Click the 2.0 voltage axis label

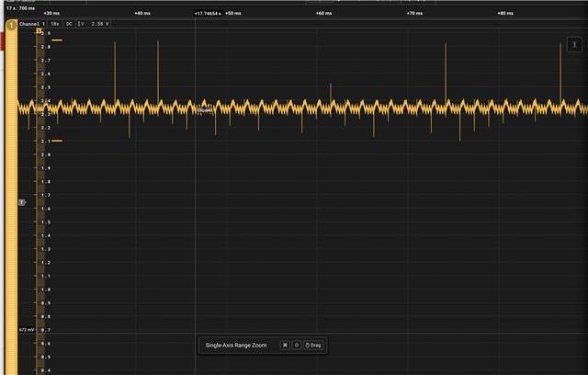pyautogui.click(x=46, y=154)
